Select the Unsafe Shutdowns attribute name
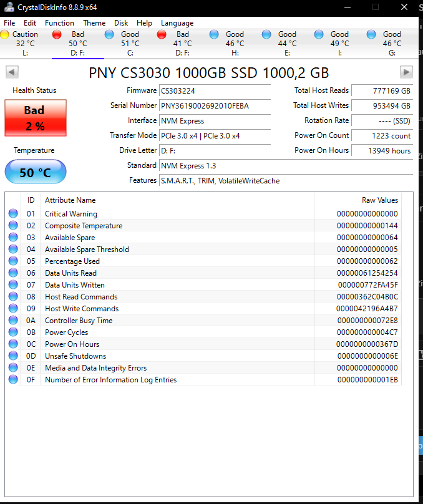 pos(75,356)
